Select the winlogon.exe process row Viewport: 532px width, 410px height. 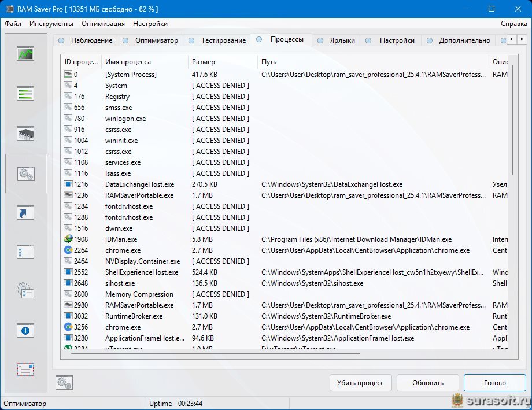[285, 119]
